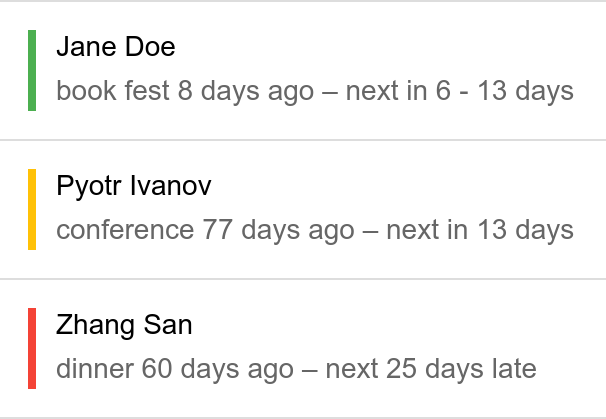Click the word 'San' in third row
606x419 pixels.
(x=168, y=325)
